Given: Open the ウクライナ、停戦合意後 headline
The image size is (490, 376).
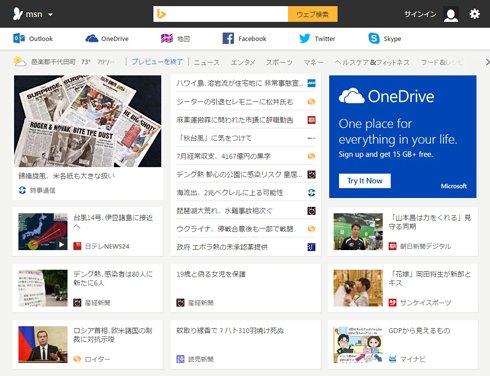Looking at the screenshot, I should tap(235, 229).
